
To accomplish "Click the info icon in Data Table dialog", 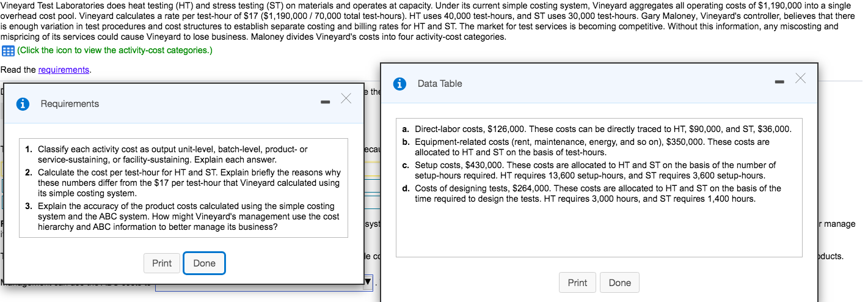I will 400,84.
